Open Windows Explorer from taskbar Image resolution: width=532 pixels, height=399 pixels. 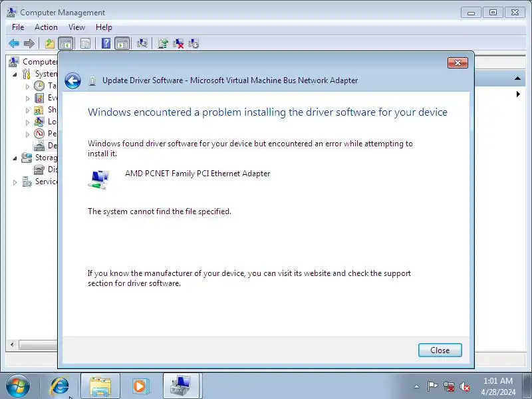click(100, 386)
